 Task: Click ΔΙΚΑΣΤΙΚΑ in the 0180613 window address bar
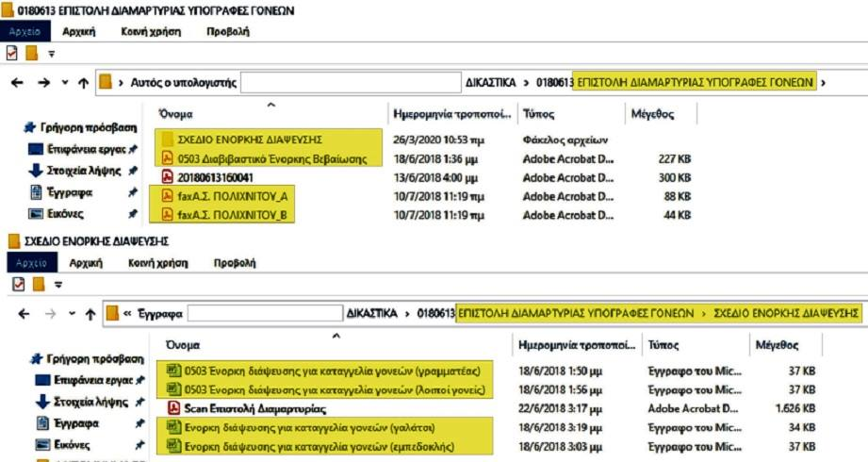click(490, 83)
